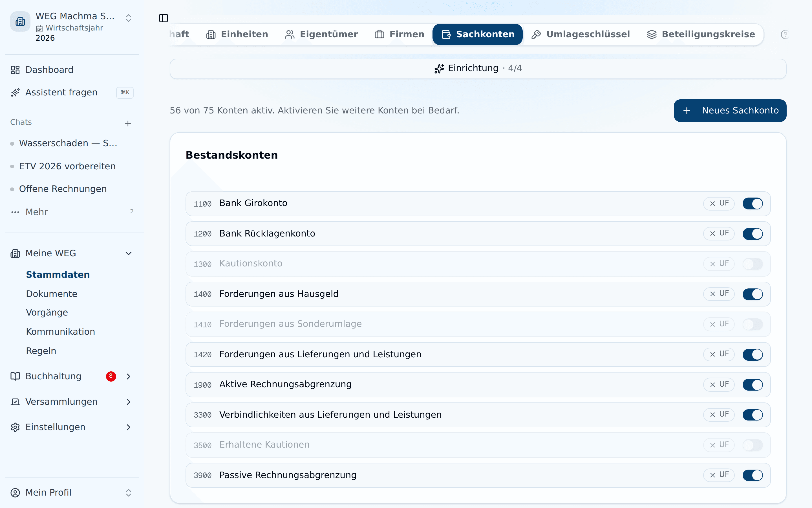Switch to the Eigentümer tab
Image resolution: width=812 pixels, height=508 pixels.
321,34
